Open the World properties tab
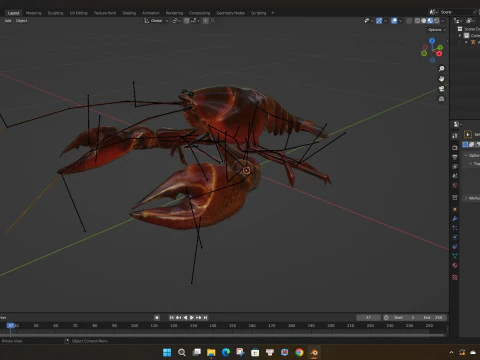 click(455, 185)
